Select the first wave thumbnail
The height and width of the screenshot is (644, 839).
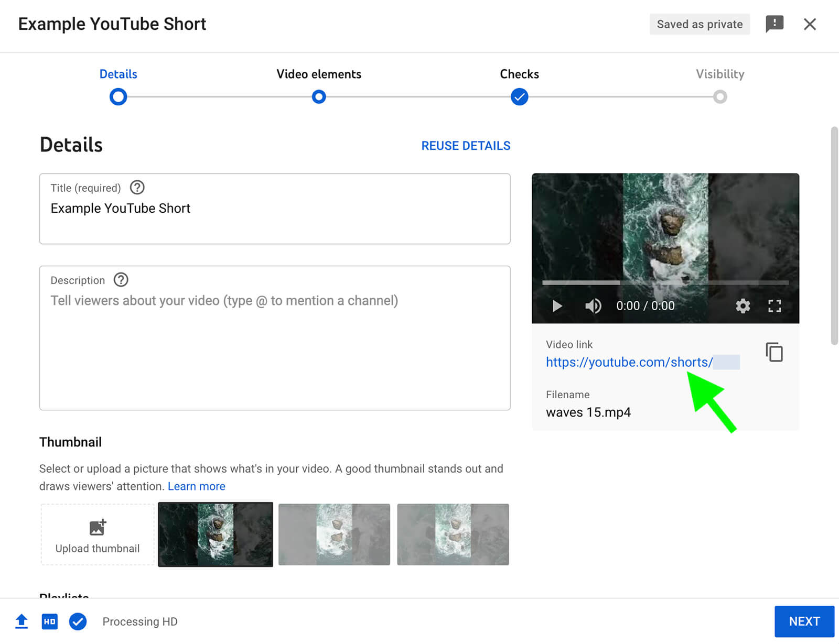point(215,534)
